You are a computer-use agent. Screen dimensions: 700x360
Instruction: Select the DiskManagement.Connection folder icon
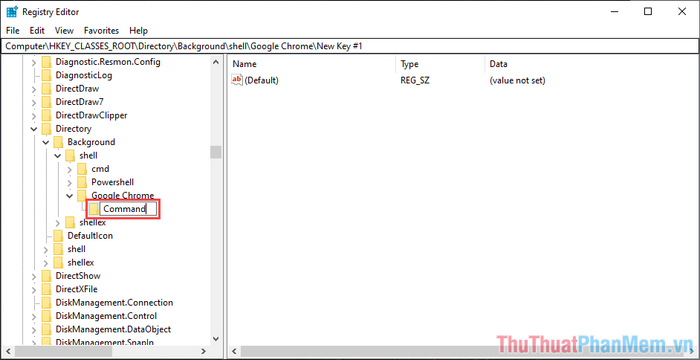(46, 303)
